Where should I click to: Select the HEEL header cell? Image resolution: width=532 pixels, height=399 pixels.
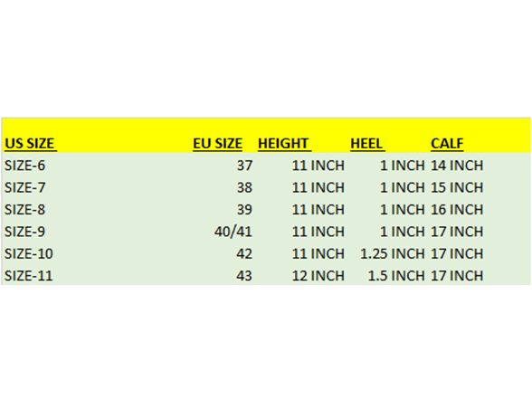367,144
